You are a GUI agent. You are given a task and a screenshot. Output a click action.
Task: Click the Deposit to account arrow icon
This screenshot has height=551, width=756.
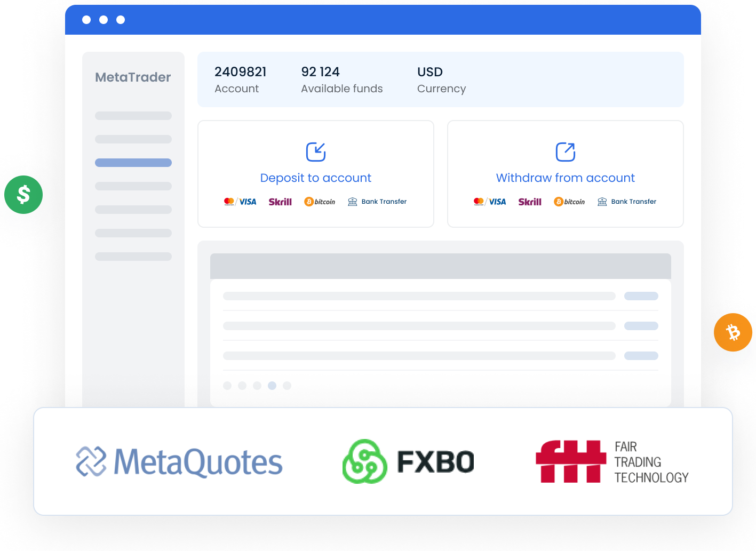[316, 151]
